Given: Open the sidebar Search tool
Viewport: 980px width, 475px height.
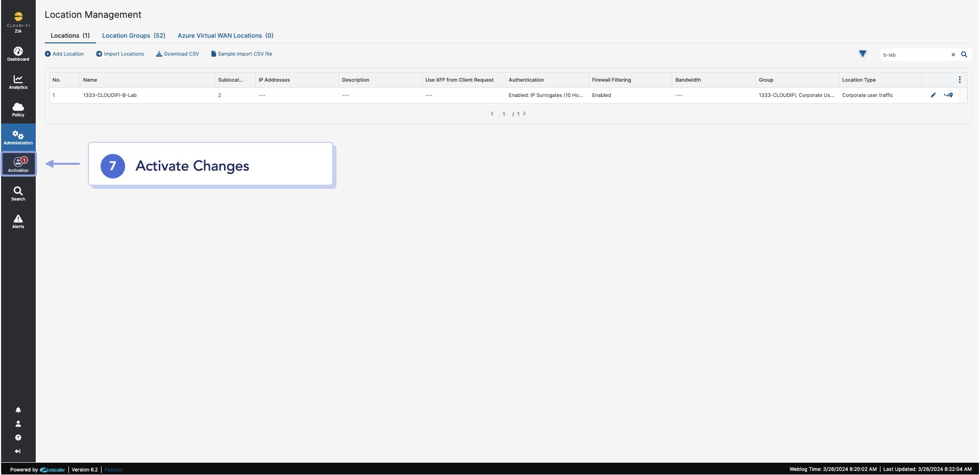Looking at the screenshot, I should (x=18, y=193).
